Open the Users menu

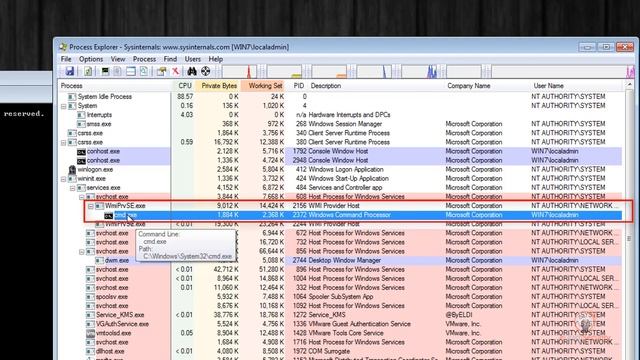pyautogui.click(x=192, y=59)
